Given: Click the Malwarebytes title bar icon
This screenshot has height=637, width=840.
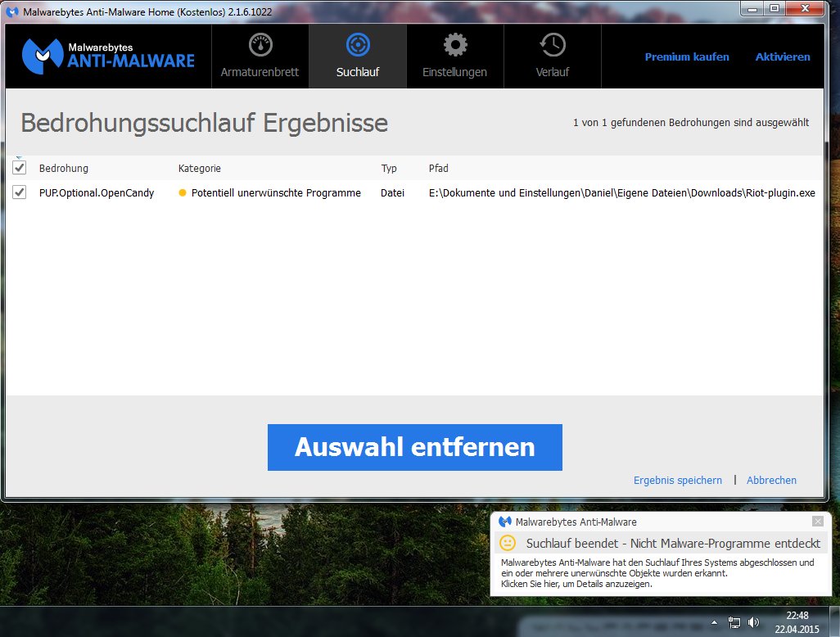Looking at the screenshot, I should click(12, 11).
